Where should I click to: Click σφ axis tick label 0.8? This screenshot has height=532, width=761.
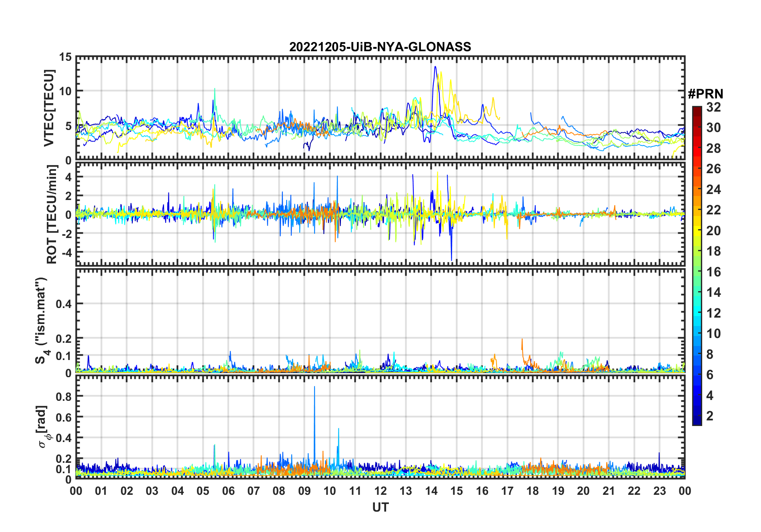click(x=64, y=396)
